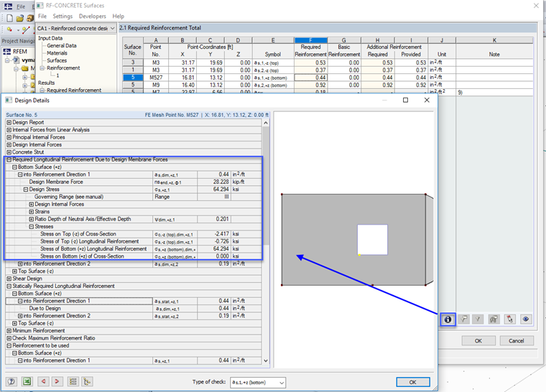Screen dimensions: 546x392
Task: Select Stress on Top (-z) of Cross-Section row
Action: 134,234
